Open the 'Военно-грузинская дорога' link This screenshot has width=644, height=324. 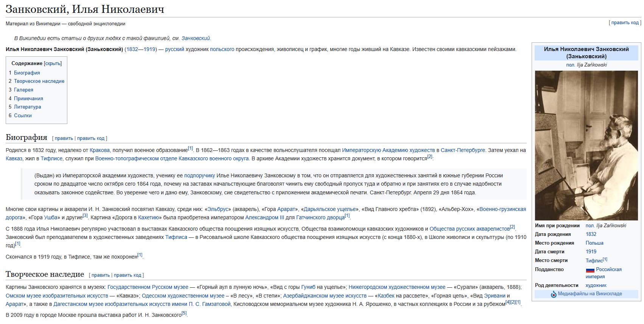click(x=502, y=209)
